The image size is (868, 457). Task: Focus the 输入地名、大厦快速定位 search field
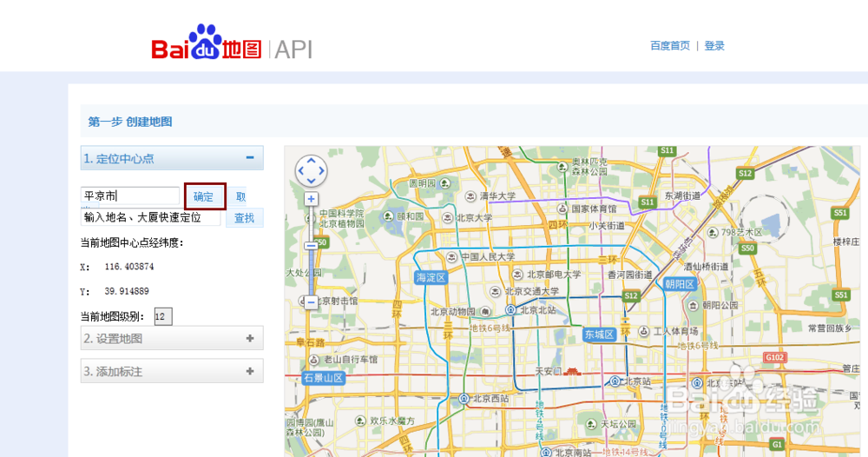150,217
